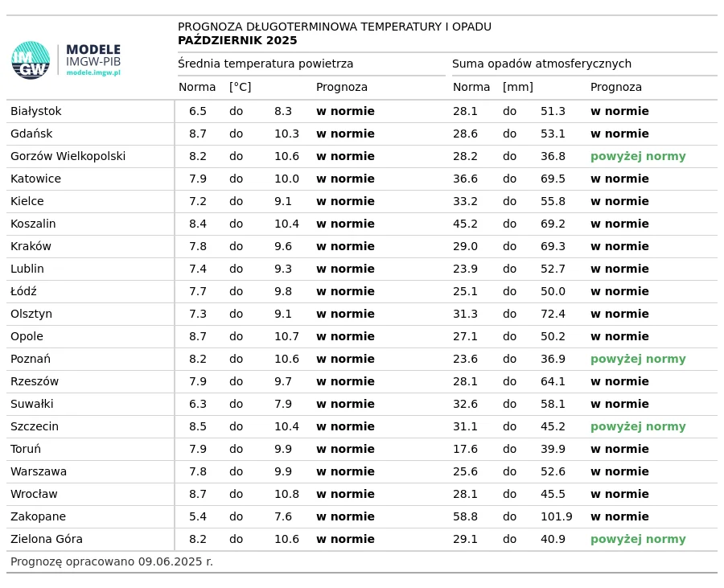Click Gorzów Wielkopolski precipitation forecast powyżej normy
Viewport: 724px width, 588px height.
(638, 157)
